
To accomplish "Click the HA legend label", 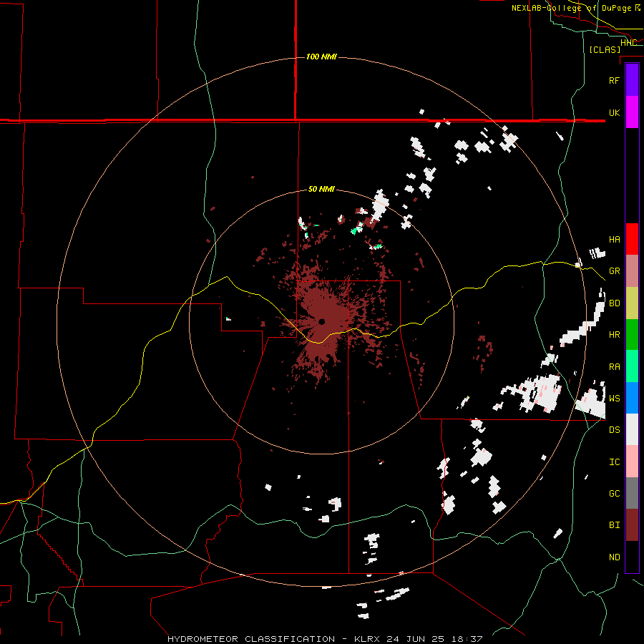I will pos(614,239).
